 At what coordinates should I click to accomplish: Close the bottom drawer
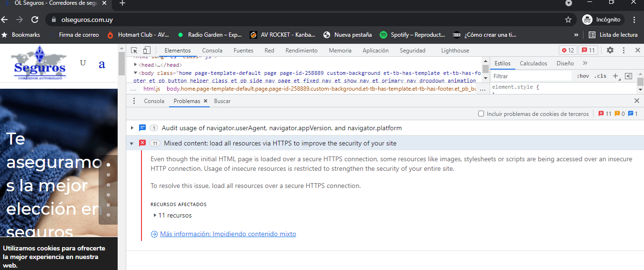click(637, 101)
